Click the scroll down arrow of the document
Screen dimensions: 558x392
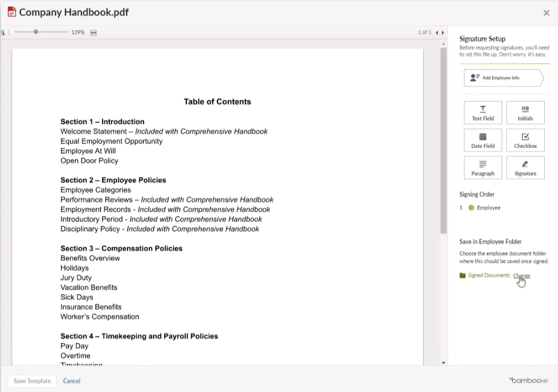(443, 363)
